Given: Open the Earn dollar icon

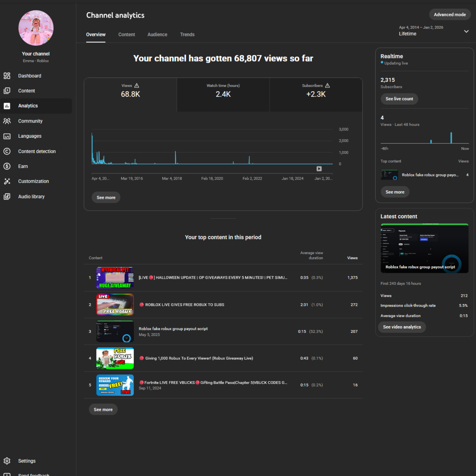Looking at the screenshot, I should click(x=7, y=166).
